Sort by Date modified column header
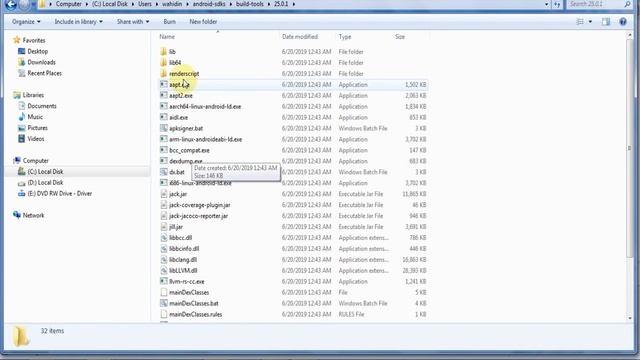 tap(300, 37)
